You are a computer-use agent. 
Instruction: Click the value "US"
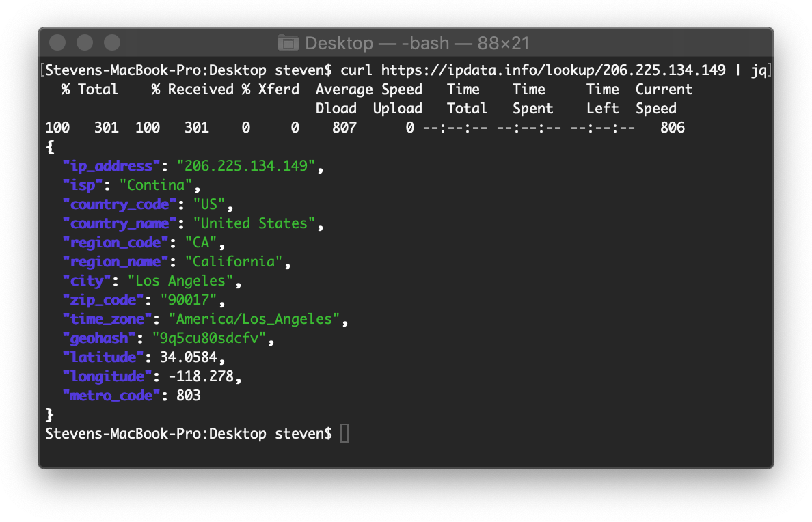coord(209,204)
